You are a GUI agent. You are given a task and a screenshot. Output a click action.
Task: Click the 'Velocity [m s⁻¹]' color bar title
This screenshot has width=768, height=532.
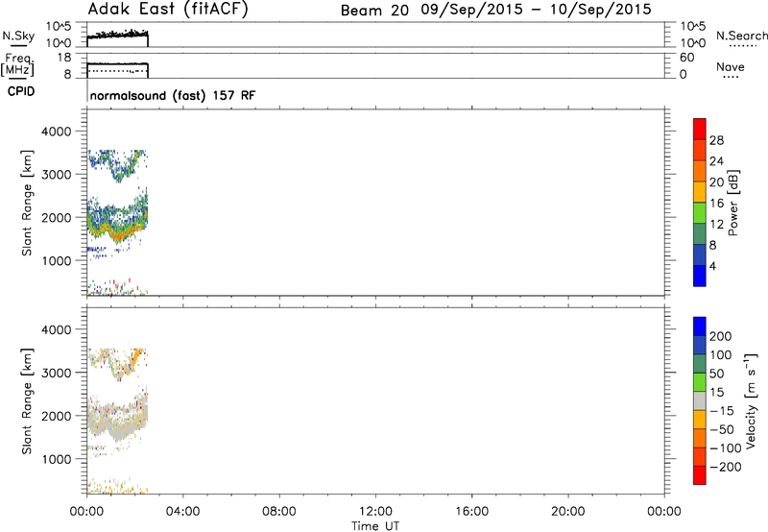pos(751,401)
